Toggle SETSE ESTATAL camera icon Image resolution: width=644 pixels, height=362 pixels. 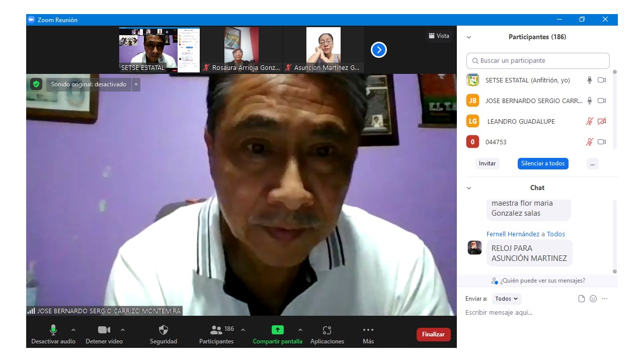pos(602,80)
